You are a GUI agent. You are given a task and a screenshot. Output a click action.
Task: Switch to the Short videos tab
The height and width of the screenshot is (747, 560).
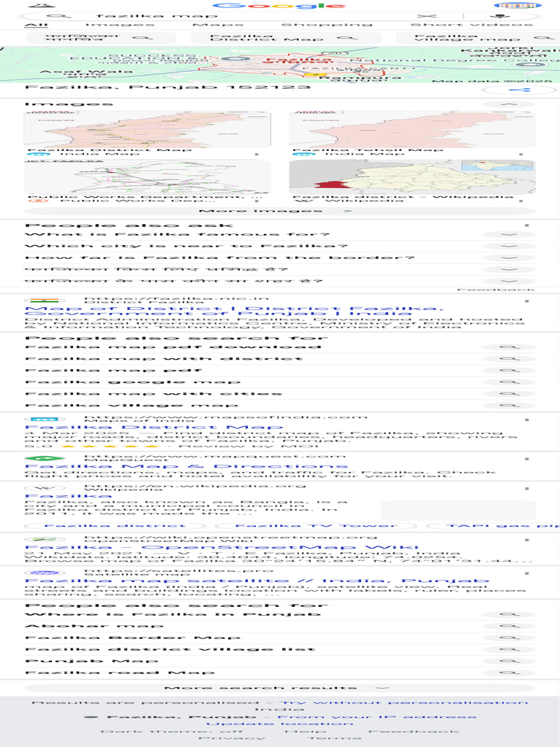point(472,24)
